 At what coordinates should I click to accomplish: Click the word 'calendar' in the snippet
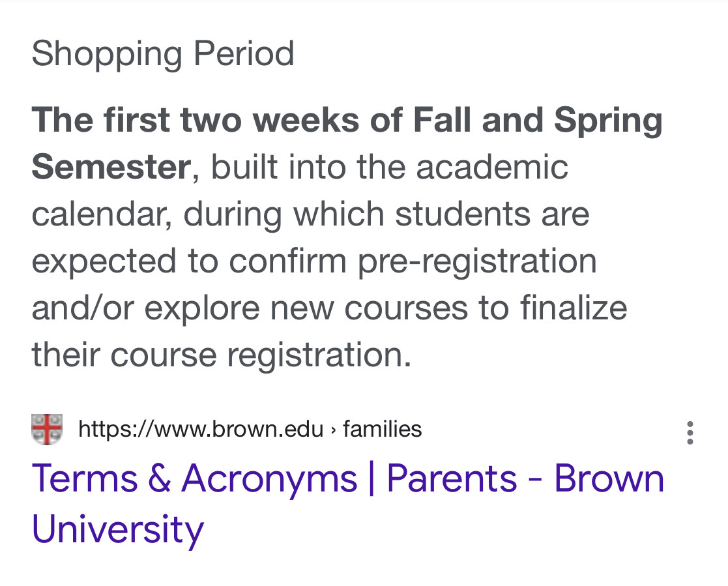pyautogui.click(x=101, y=214)
